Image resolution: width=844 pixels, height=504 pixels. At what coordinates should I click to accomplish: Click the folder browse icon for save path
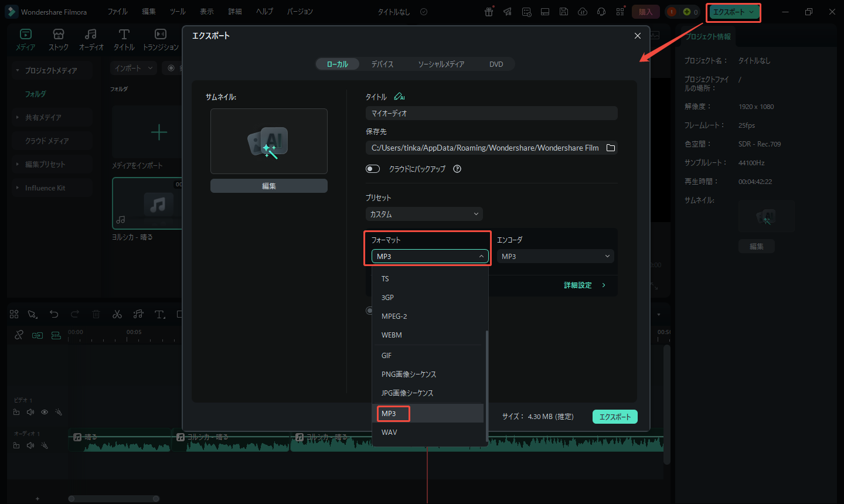(611, 148)
